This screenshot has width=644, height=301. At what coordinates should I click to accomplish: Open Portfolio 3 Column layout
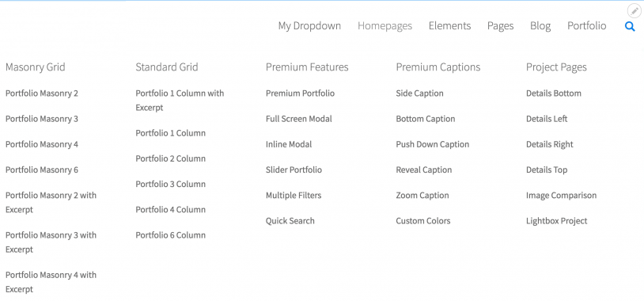tap(170, 185)
